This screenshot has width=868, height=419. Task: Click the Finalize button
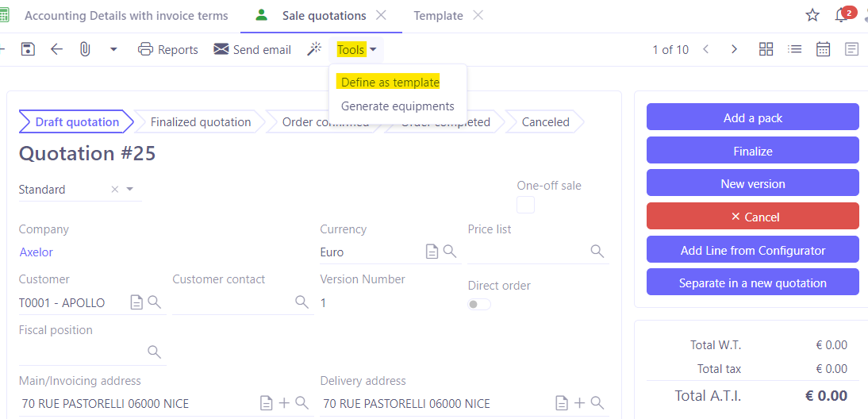point(753,151)
